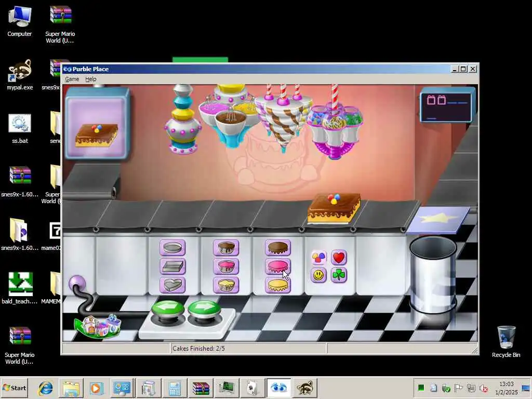532x399 pixels.
Task: Launch Internet Explorer from taskbar
Action: [x=46, y=388]
